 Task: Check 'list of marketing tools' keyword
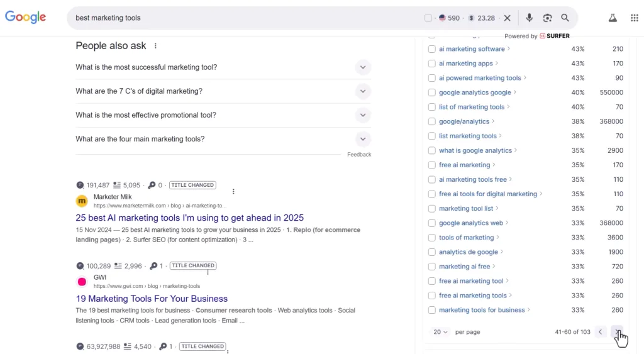(431, 107)
